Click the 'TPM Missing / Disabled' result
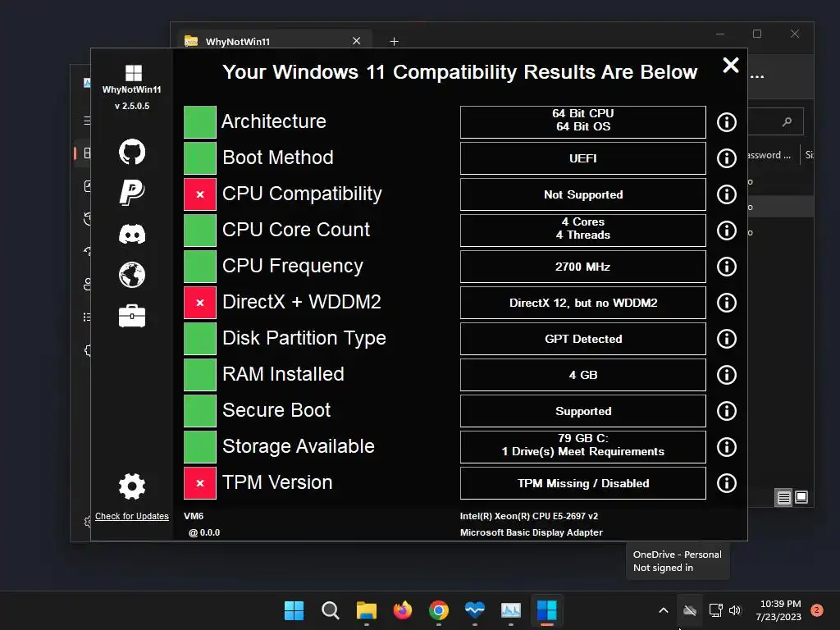Image resolution: width=840 pixels, height=630 pixels. [583, 482]
